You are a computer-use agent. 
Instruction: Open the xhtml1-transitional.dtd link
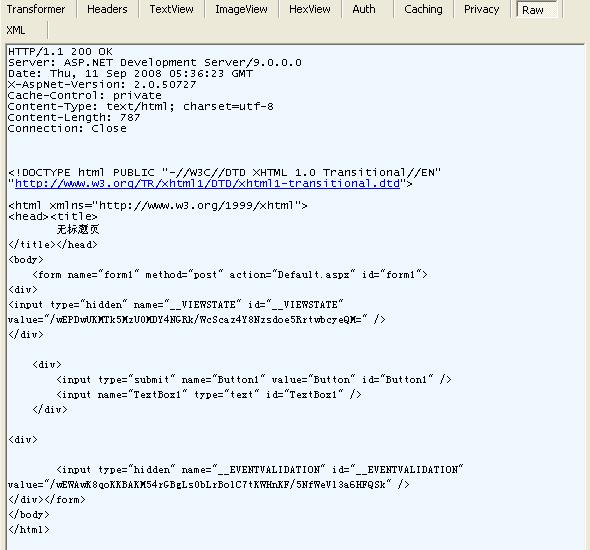(207, 184)
